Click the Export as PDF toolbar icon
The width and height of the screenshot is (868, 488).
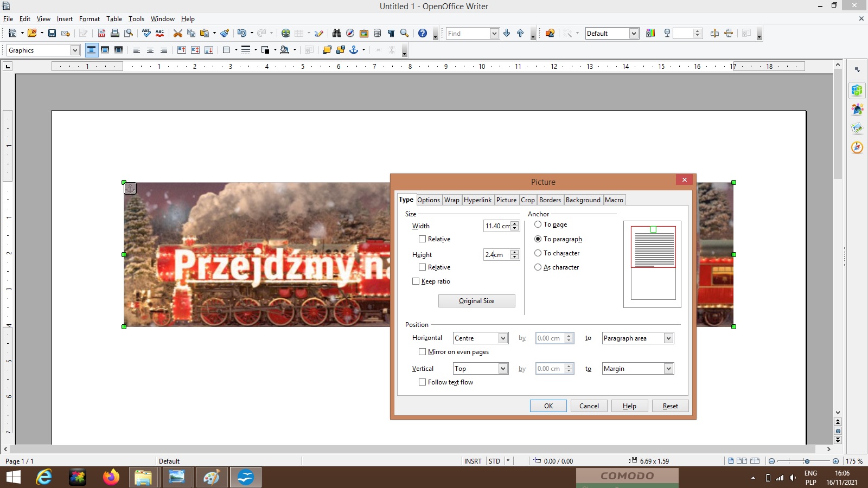point(101,34)
